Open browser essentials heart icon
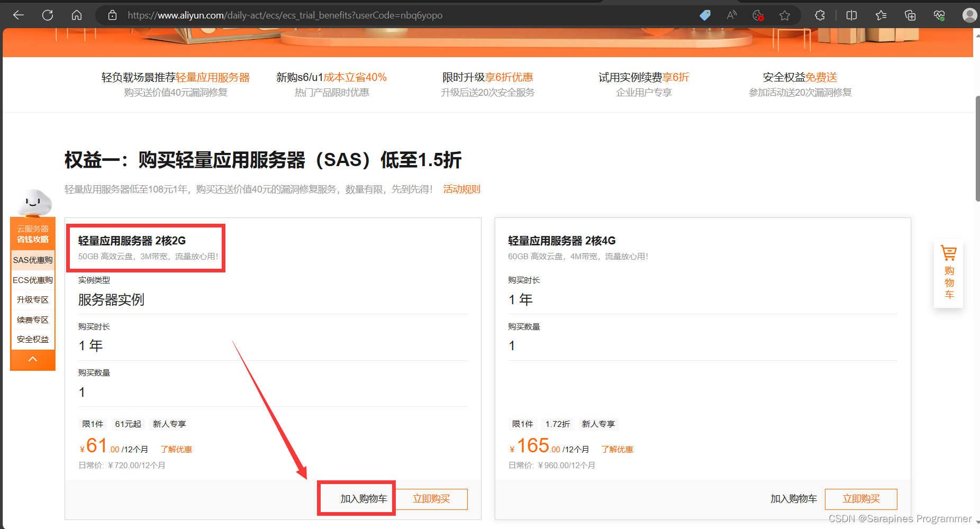 point(939,15)
